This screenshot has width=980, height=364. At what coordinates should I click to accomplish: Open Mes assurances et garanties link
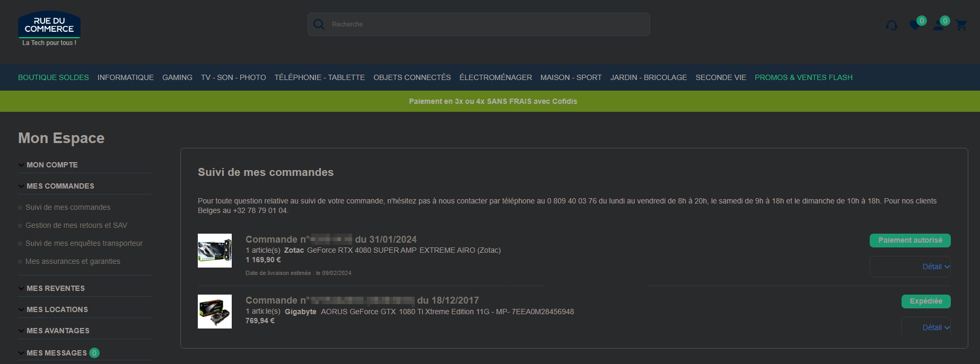click(73, 261)
